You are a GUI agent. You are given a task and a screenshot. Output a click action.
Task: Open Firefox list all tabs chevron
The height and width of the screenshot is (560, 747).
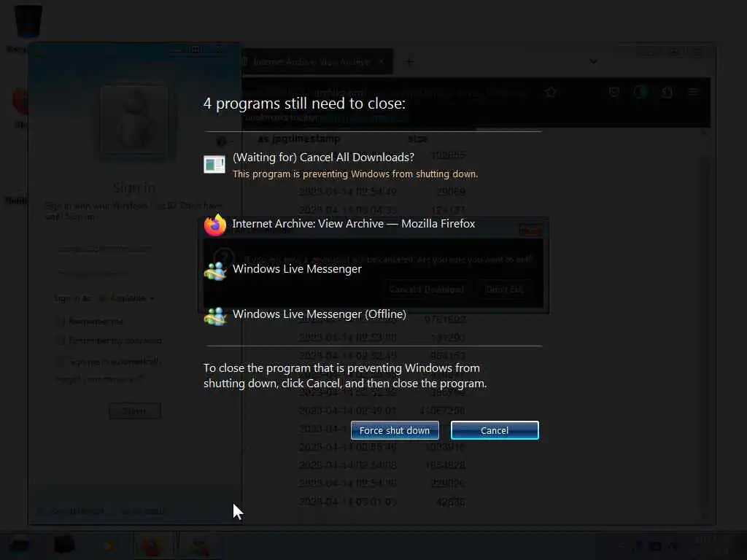[593, 61]
